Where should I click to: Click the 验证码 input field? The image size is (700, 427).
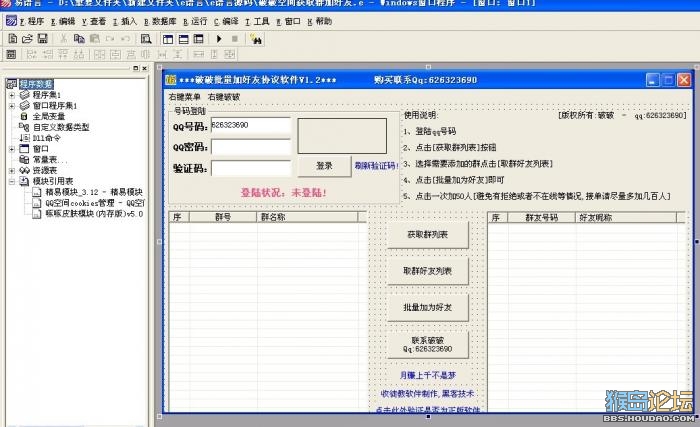pyautogui.click(x=251, y=168)
